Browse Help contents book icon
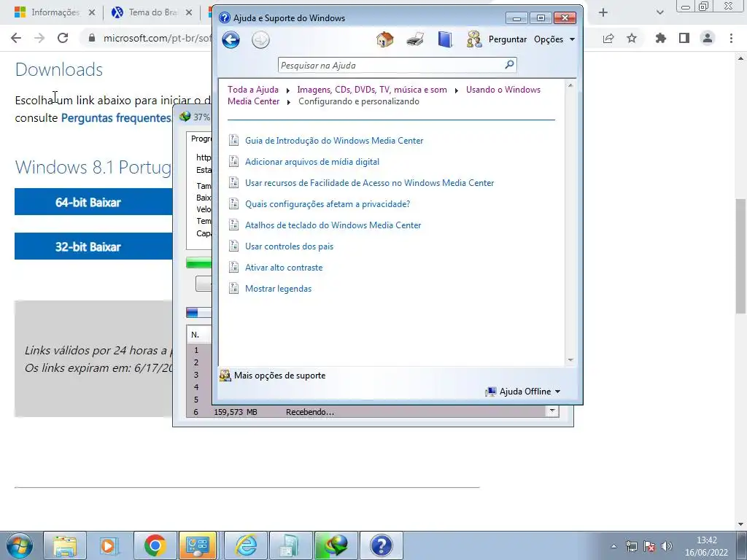747x560 pixels. (445, 39)
